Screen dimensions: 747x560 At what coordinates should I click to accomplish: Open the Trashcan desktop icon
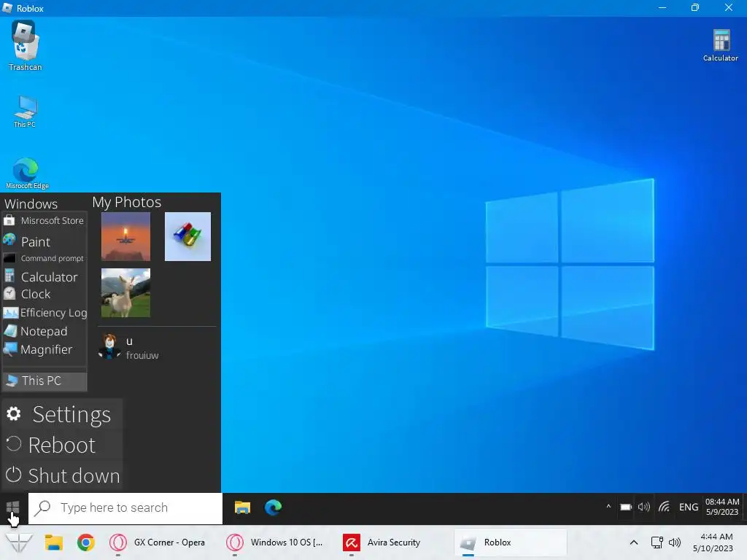[x=25, y=46]
